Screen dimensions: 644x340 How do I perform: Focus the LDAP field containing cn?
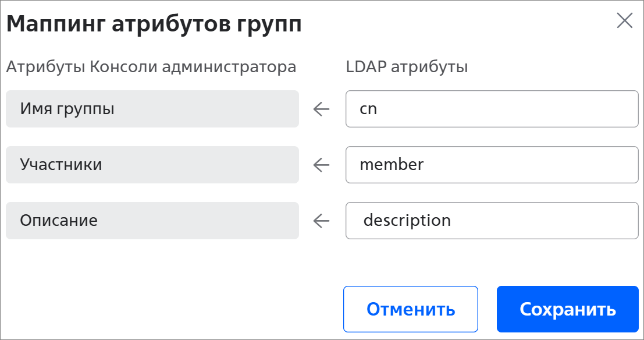pos(492,109)
